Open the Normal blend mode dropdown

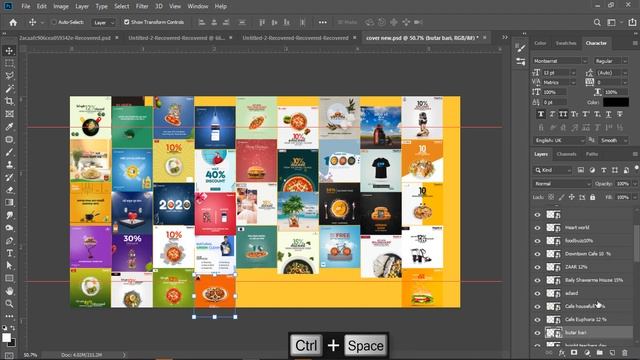[562, 184]
